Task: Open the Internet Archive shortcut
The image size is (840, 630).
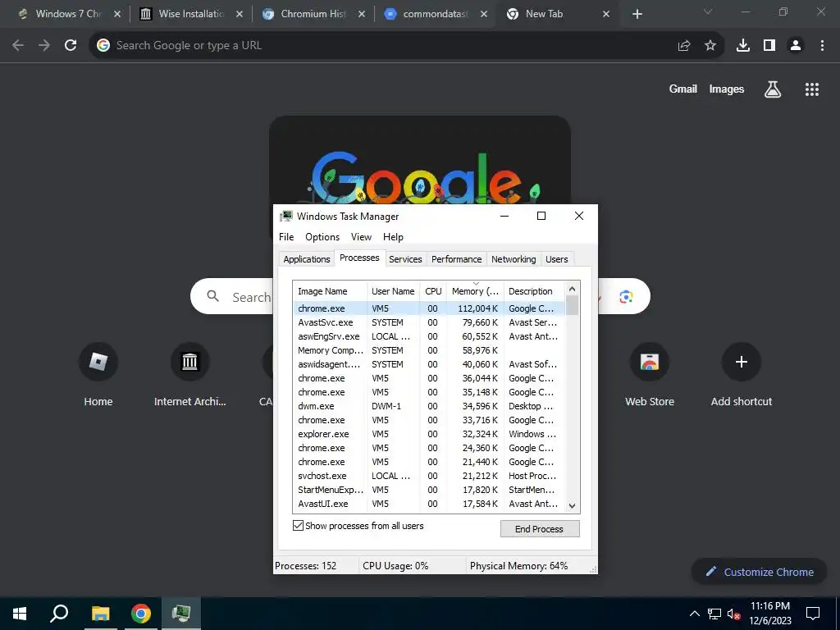Action: (189, 374)
